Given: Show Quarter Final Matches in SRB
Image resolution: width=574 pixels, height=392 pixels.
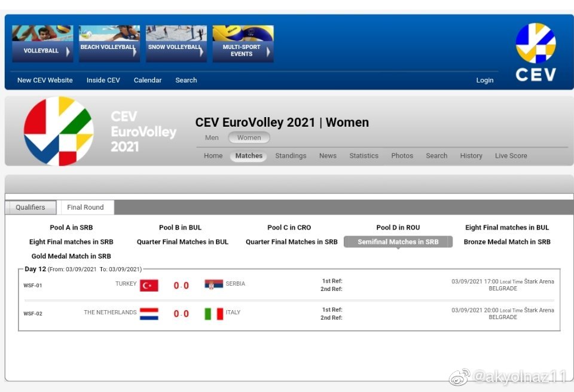Looking at the screenshot, I should tap(291, 241).
